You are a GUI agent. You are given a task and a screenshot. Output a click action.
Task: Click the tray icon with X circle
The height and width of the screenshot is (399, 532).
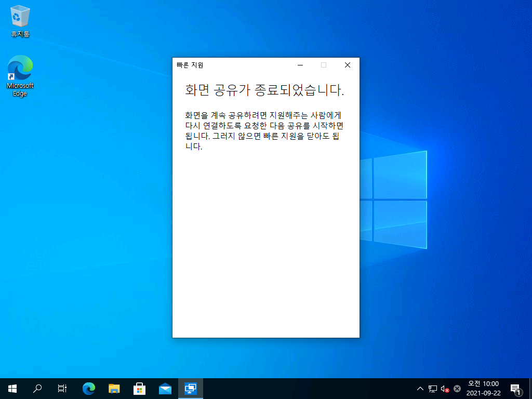pyautogui.click(x=457, y=389)
